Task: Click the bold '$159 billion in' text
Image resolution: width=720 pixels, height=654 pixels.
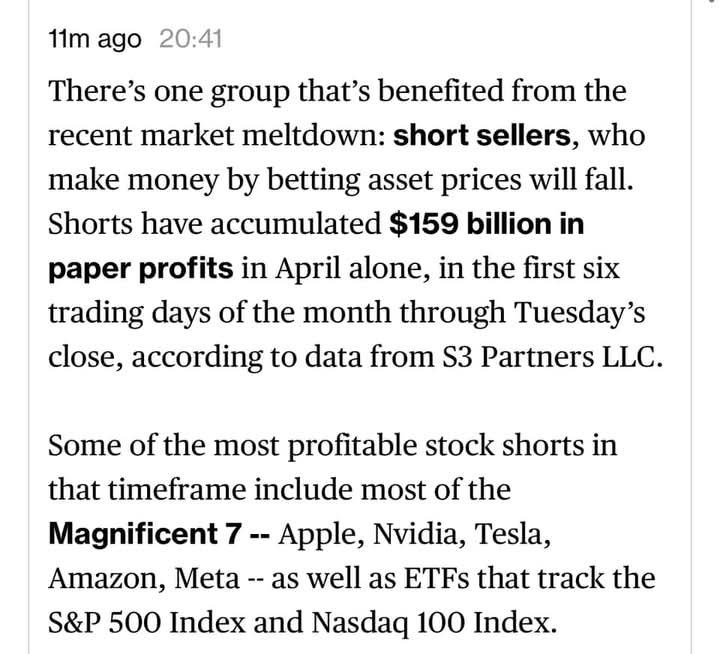Action: [486, 224]
